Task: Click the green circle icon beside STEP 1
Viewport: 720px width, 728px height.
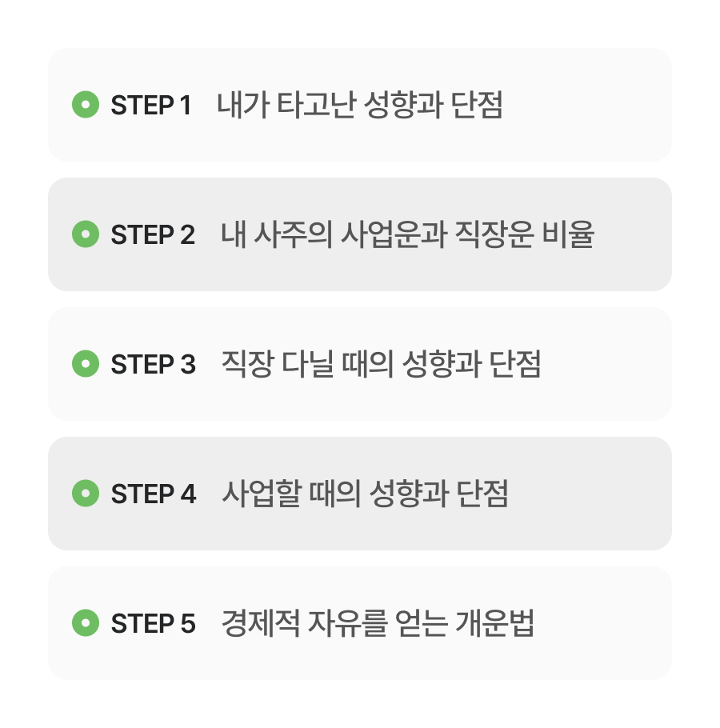Action: click(86, 105)
